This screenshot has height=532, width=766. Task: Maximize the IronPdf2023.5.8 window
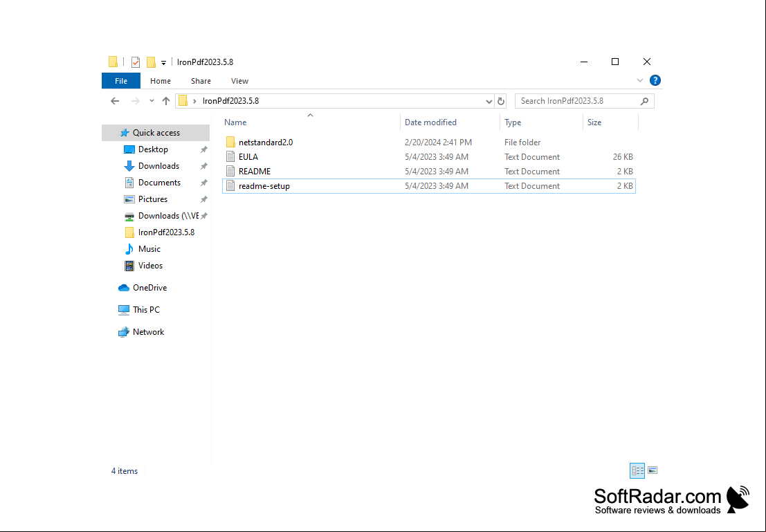pos(615,62)
